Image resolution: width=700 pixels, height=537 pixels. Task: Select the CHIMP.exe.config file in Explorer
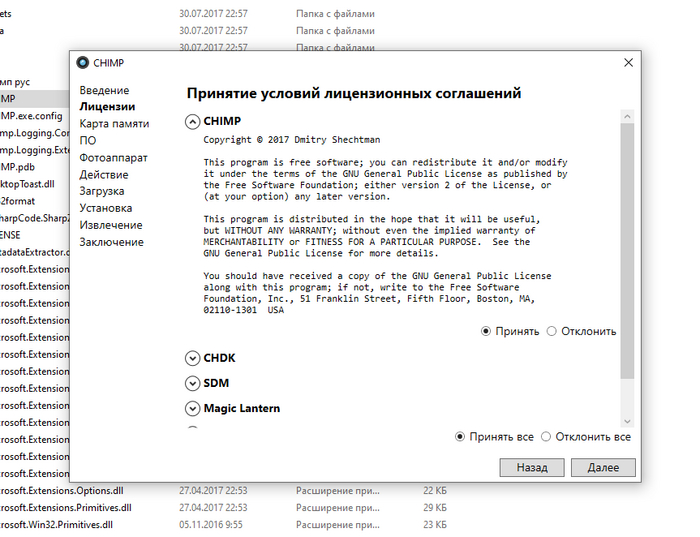[x=31, y=116]
